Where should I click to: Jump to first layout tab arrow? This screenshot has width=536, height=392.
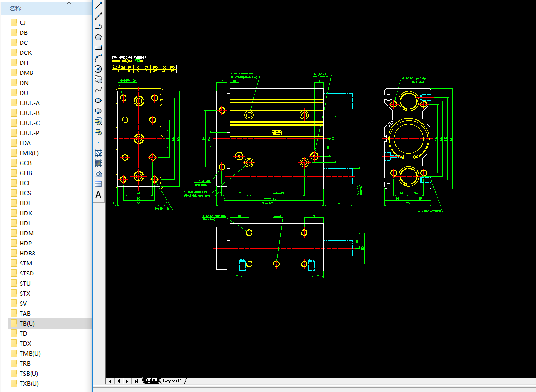tap(110, 381)
